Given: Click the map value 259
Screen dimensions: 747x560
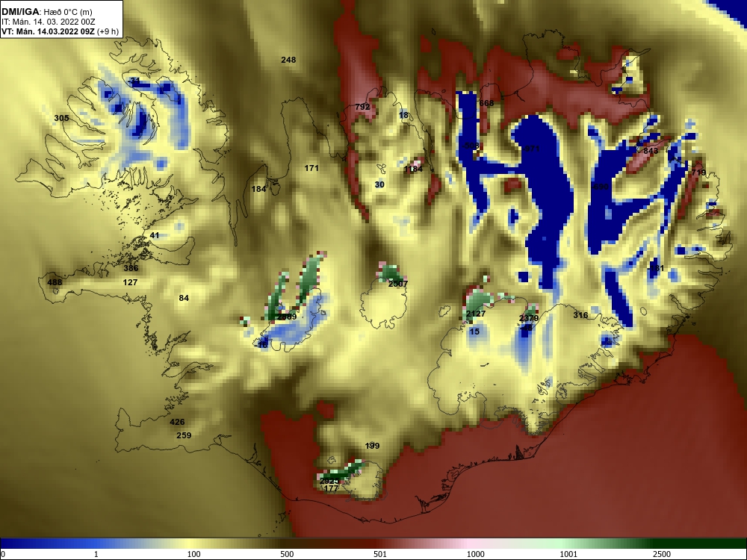Looking at the screenshot, I should point(184,435).
